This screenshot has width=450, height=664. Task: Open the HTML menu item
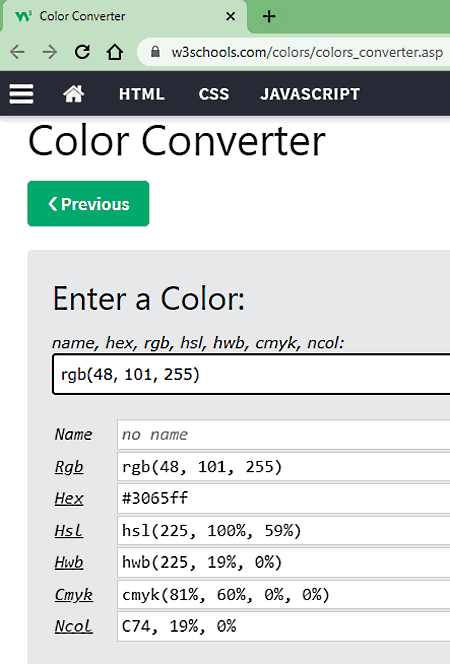[x=141, y=94]
